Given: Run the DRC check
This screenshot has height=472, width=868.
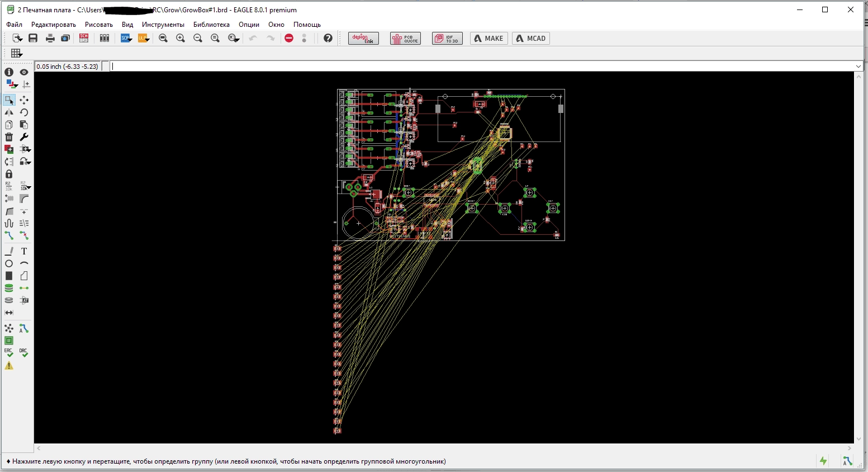Looking at the screenshot, I should 24,353.
